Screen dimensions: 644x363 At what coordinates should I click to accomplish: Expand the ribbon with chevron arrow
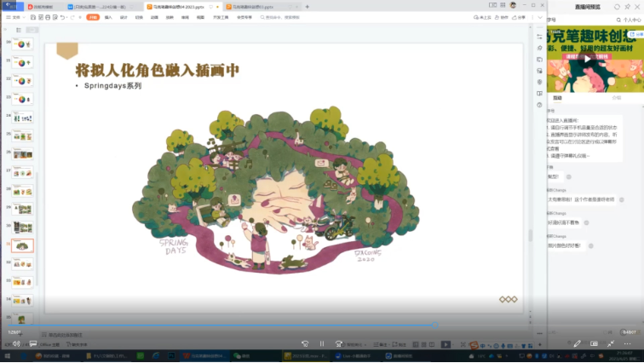(x=540, y=17)
